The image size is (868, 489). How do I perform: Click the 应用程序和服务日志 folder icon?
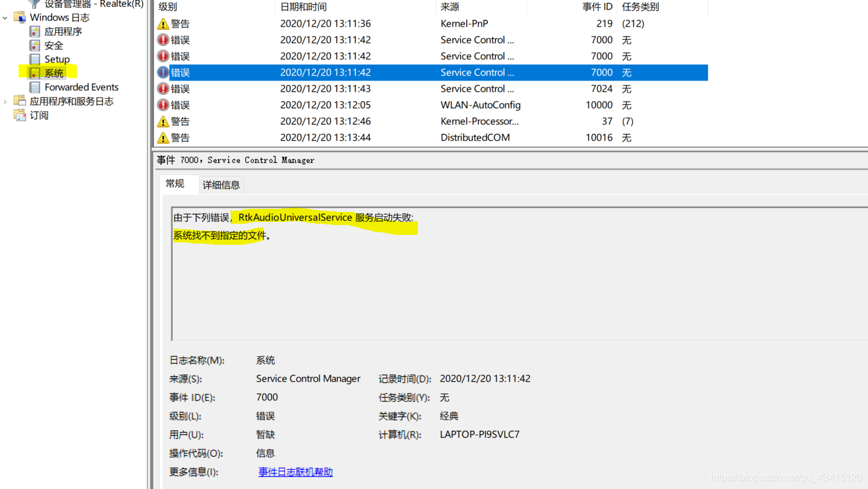[20, 101]
